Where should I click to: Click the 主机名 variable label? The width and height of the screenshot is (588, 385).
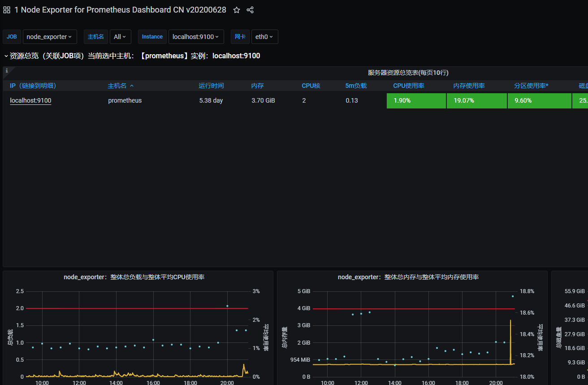point(96,37)
